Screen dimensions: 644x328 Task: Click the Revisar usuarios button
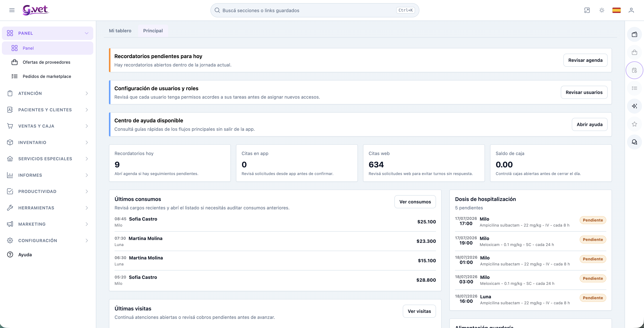(584, 92)
